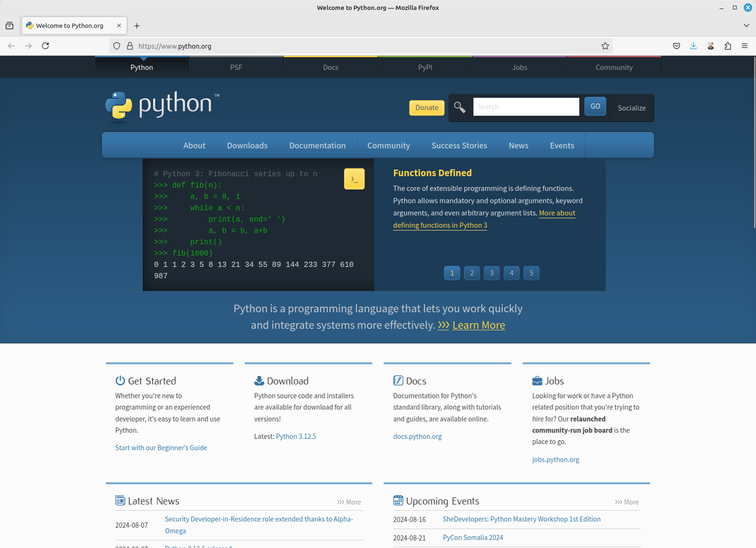756x548 pixels.
Task: Open the Documentation navigation menu
Action: 317,145
